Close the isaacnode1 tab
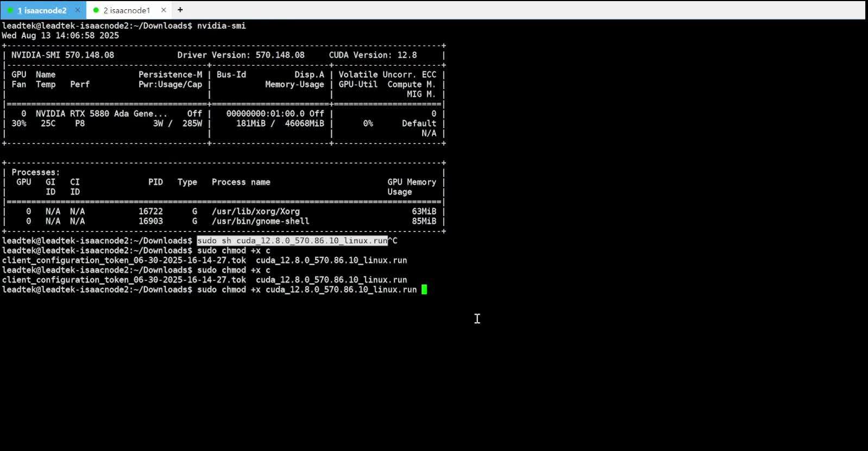Viewport: 868px width, 451px height. pos(163,10)
